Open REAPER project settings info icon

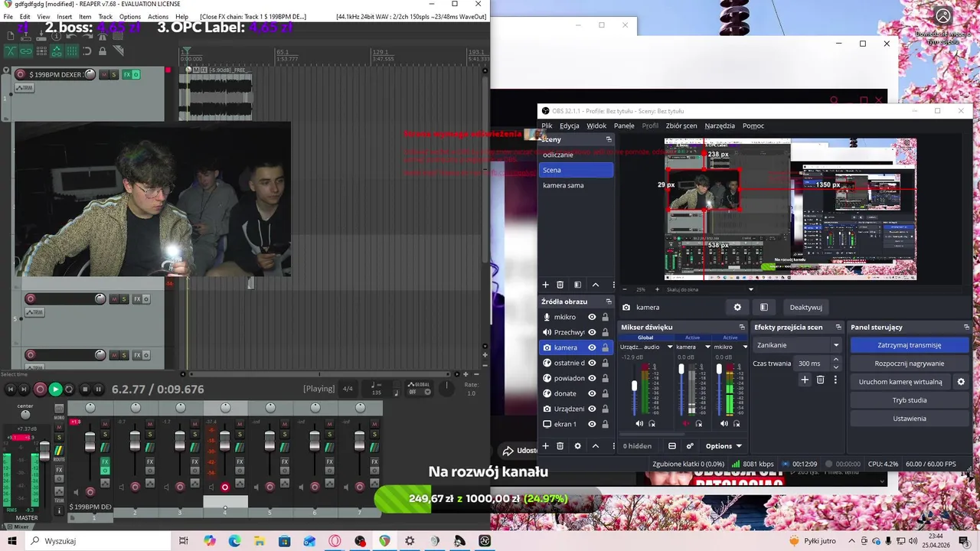coord(57,36)
